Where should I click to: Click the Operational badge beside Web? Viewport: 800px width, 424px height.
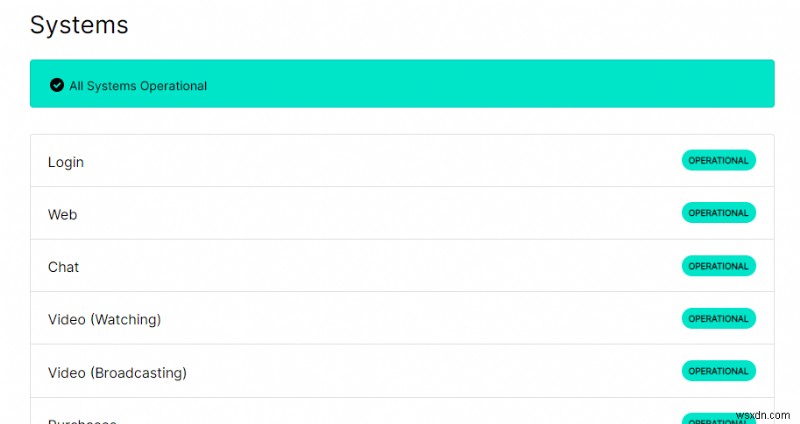coord(718,213)
